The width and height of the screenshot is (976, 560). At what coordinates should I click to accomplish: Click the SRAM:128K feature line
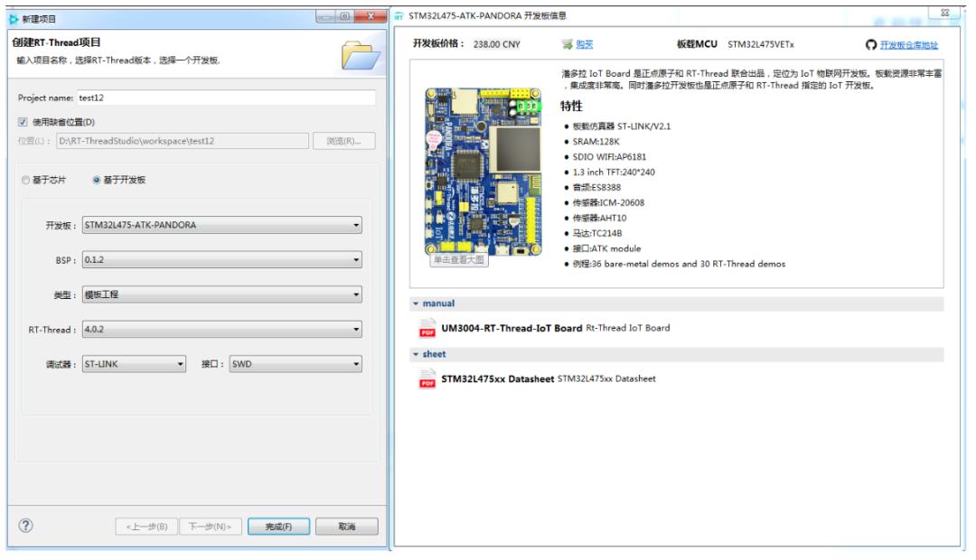pos(596,142)
